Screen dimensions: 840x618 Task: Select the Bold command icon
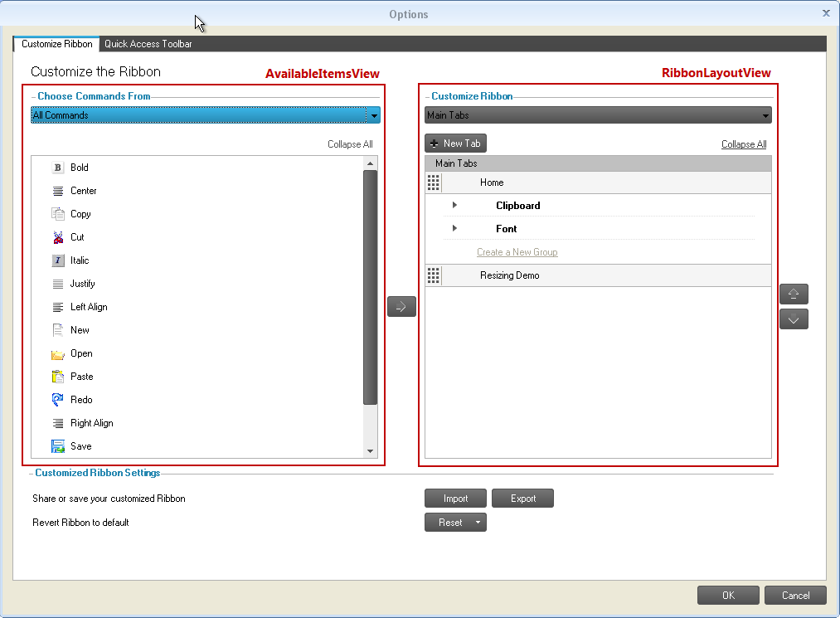coord(56,167)
